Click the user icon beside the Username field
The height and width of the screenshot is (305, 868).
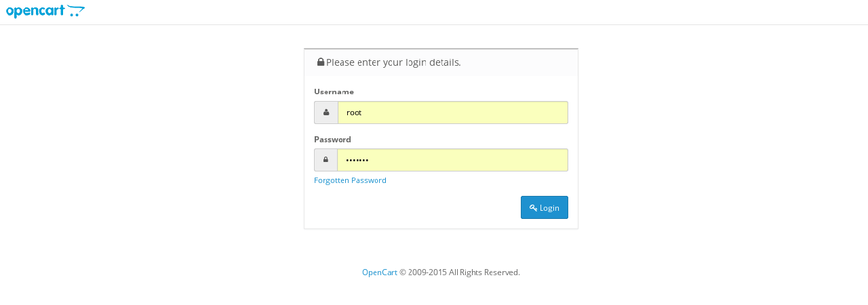tap(326, 113)
